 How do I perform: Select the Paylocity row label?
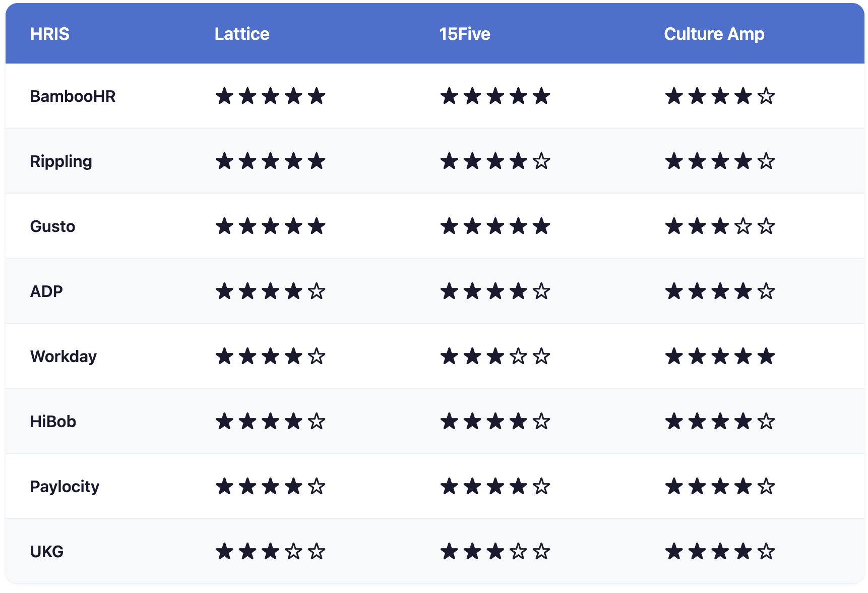[65, 487]
